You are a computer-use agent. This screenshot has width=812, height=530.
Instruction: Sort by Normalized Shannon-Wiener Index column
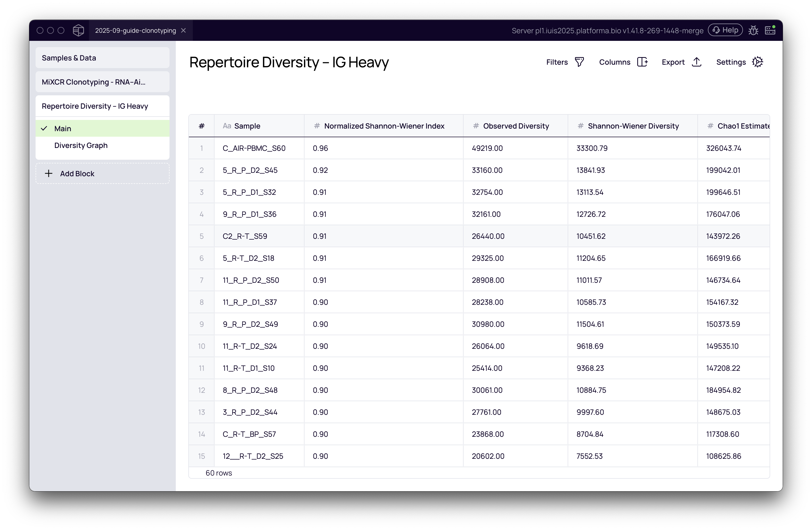tap(384, 126)
